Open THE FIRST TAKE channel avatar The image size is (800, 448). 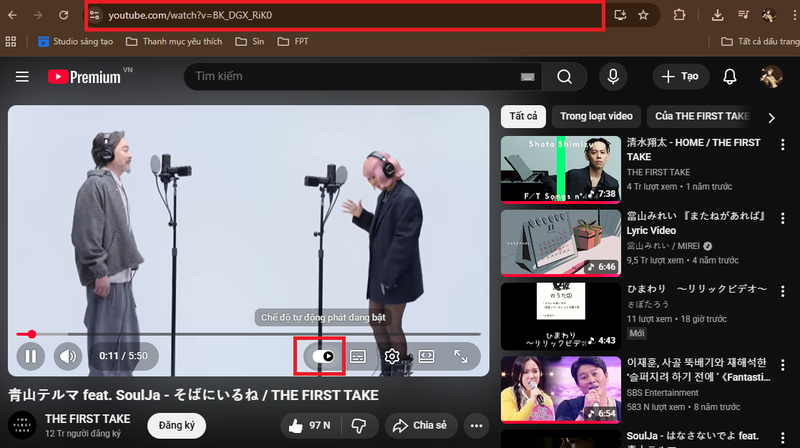coord(22,425)
